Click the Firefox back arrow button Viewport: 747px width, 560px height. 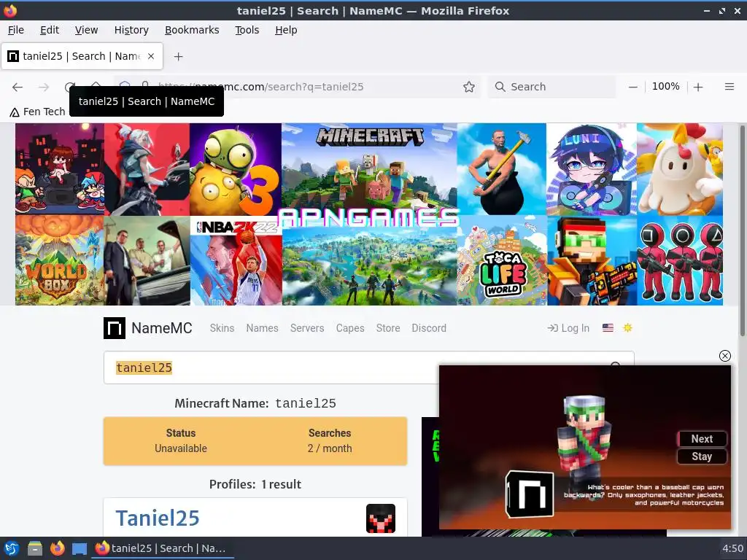tap(18, 87)
